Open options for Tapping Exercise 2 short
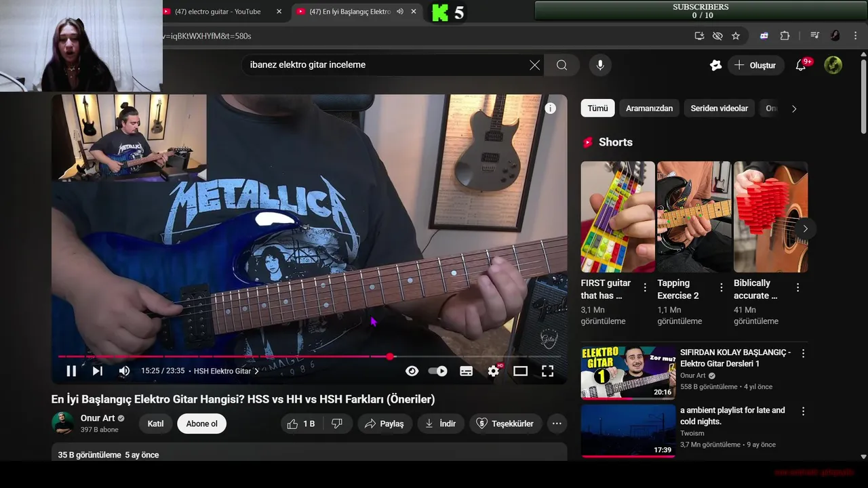This screenshot has height=488, width=868. pyautogui.click(x=722, y=287)
